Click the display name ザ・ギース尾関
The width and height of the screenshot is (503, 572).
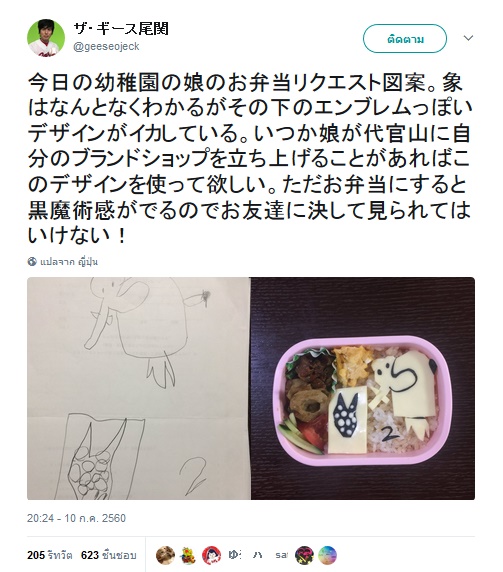[x=121, y=28]
